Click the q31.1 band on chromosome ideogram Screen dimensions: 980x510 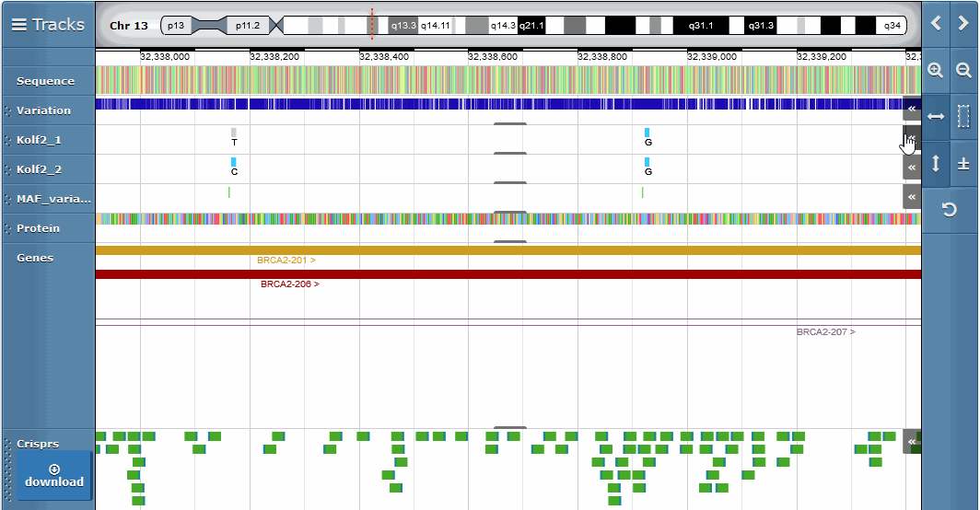click(700, 26)
